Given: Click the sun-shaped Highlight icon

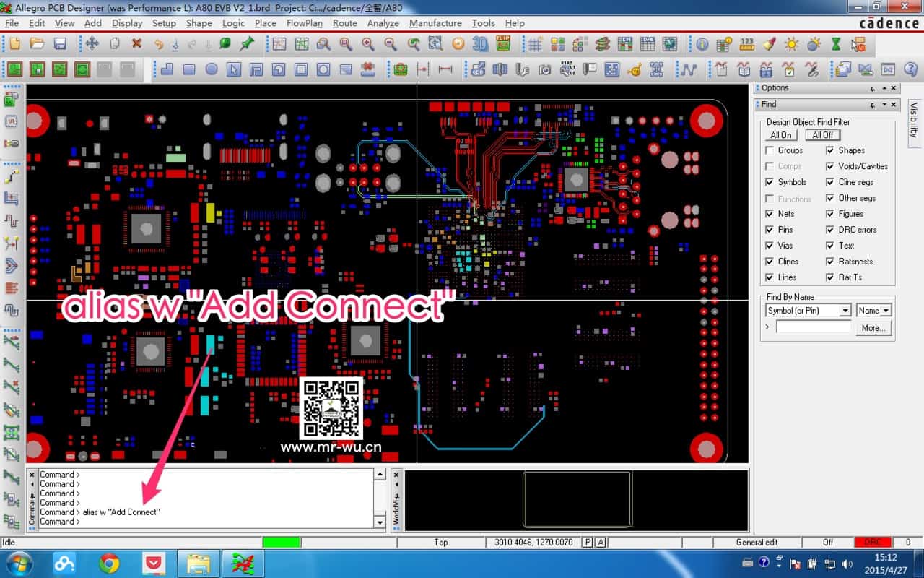Looking at the screenshot, I should pos(792,44).
